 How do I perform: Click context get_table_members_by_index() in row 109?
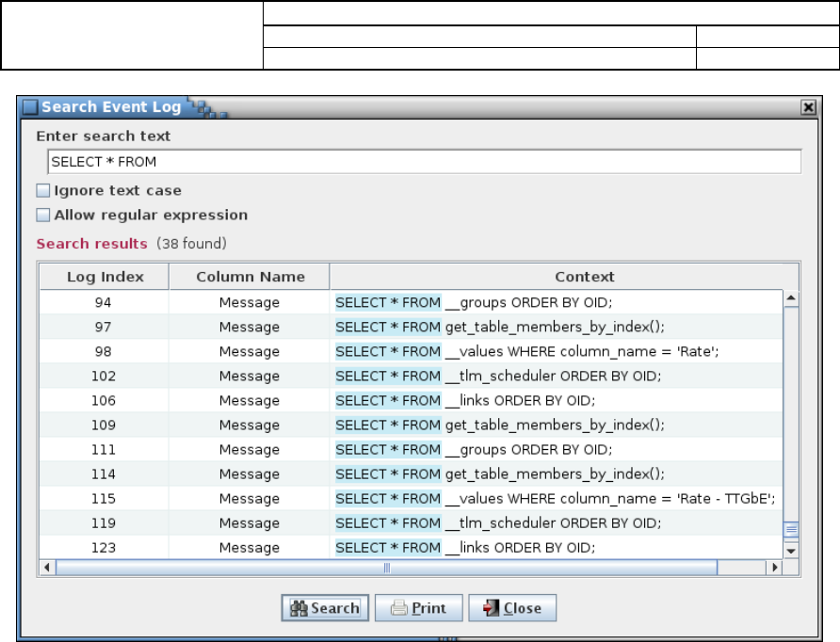[556, 425]
